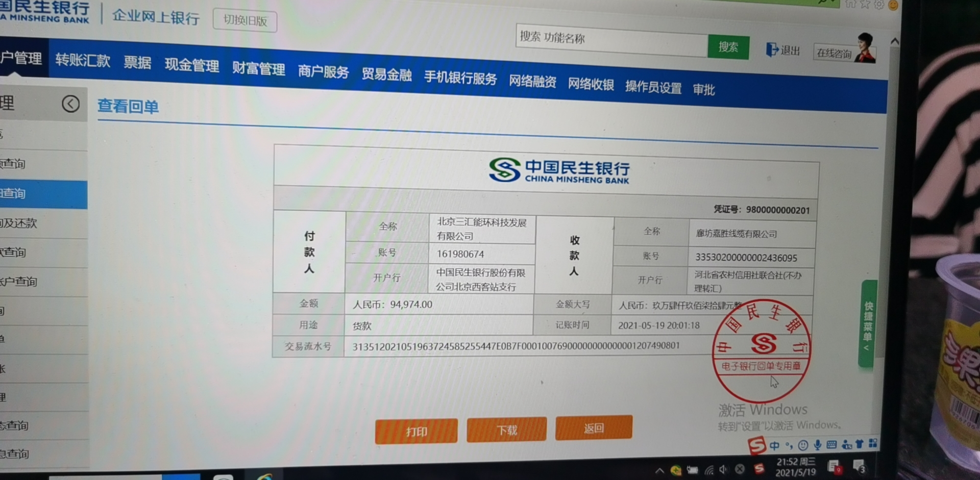
Task: Click the tray icon with red badge 9
Action: point(835,466)
